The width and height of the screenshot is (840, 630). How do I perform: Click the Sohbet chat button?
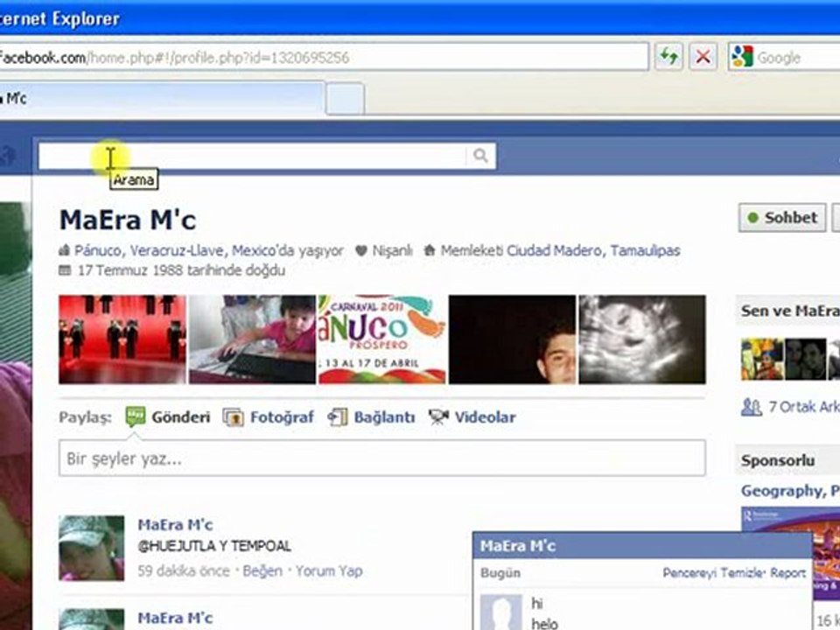click(x=782, y=218)
